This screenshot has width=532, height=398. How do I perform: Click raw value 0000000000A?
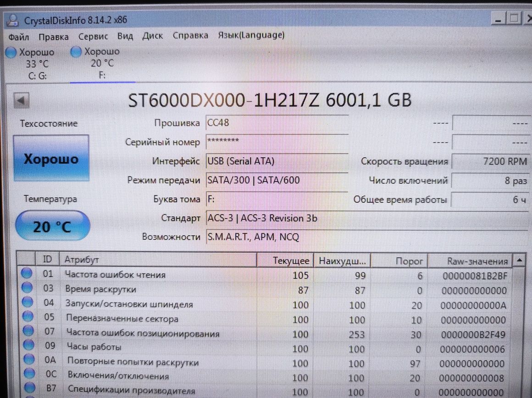(x=473, y=306)
